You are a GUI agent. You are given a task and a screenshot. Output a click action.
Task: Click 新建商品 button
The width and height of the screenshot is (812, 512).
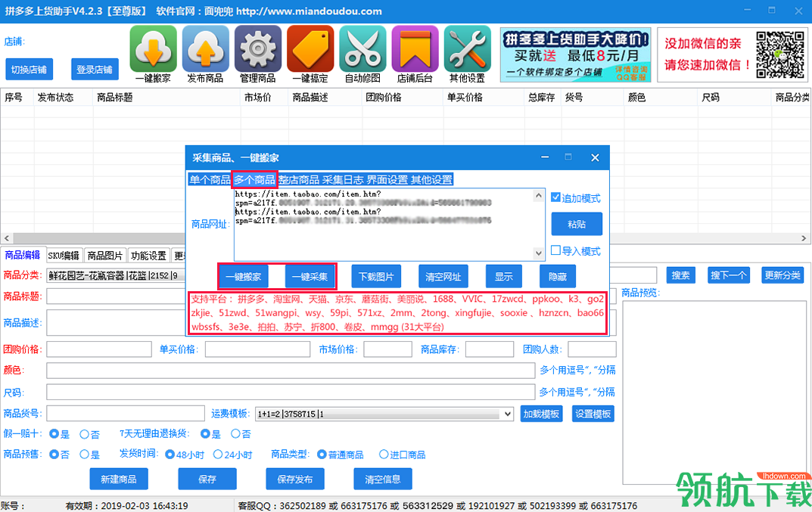[x=119, y=479]
